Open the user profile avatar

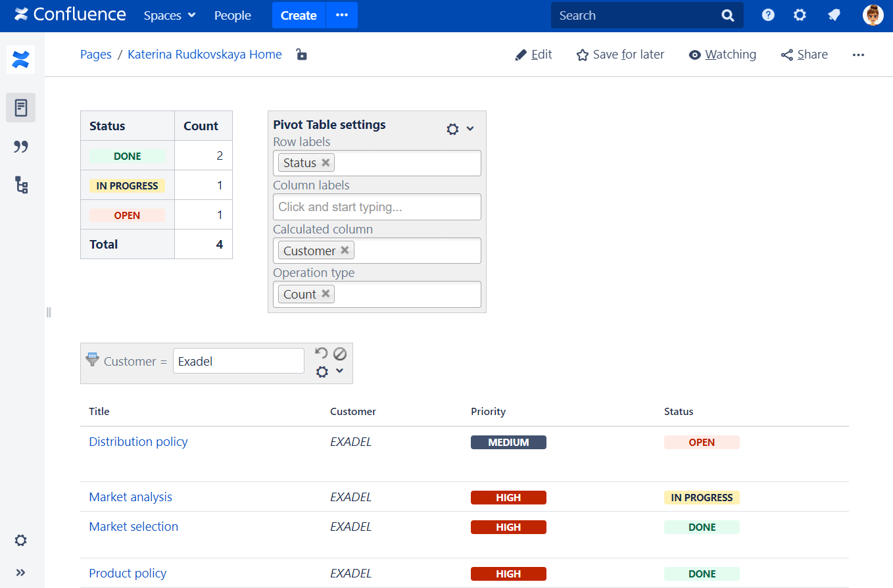pyautogui.click(x=873, y=15)
